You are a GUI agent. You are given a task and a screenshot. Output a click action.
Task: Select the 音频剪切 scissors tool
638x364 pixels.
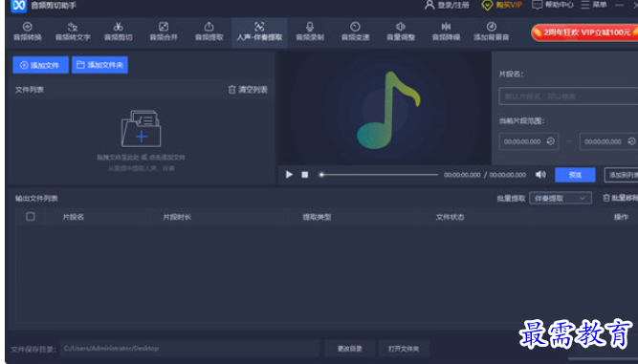pyautogui.click(x=118, y=32)
